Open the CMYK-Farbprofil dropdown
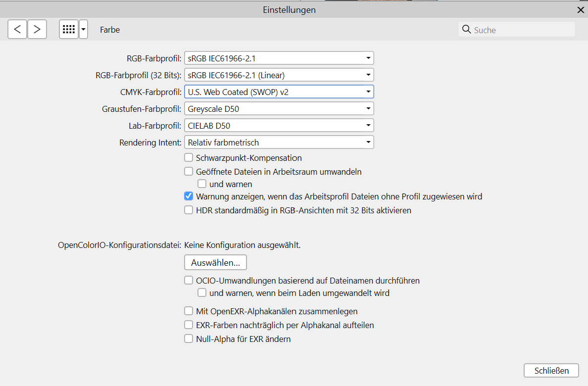The height and width of the screenshot is (386, 588). 279,92
